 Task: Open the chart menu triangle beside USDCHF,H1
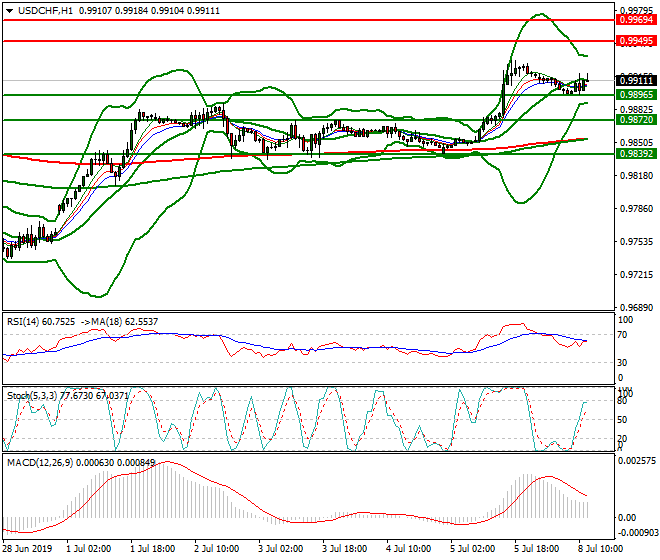[9, 11]
